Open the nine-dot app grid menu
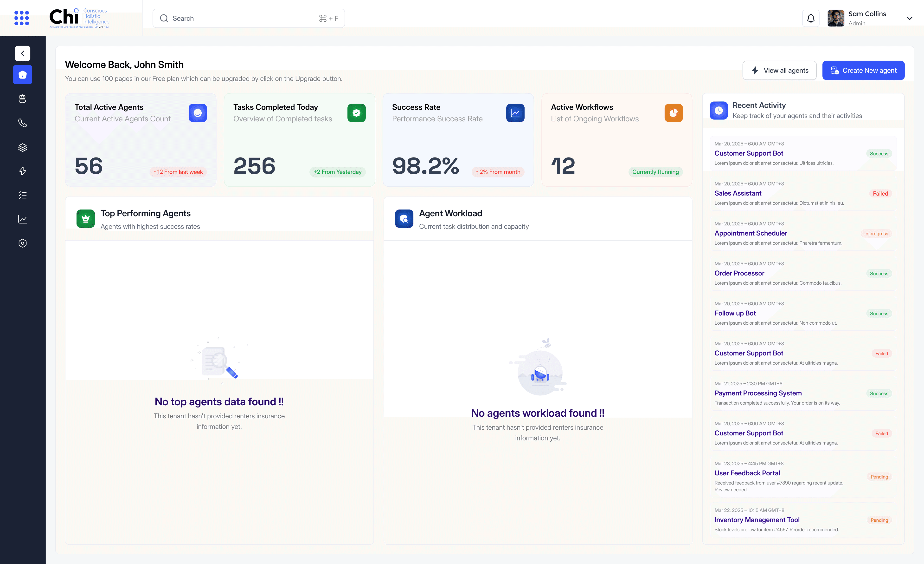The image size is (924, 564). click(x=21, y=18)
